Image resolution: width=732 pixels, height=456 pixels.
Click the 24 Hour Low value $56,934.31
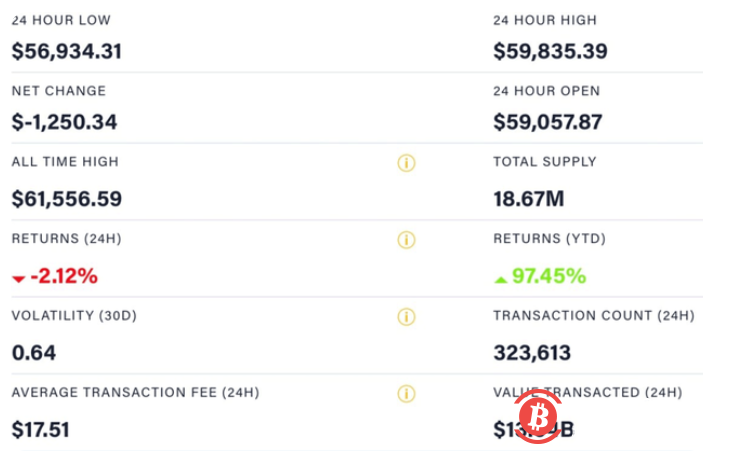tap(66, 50)
